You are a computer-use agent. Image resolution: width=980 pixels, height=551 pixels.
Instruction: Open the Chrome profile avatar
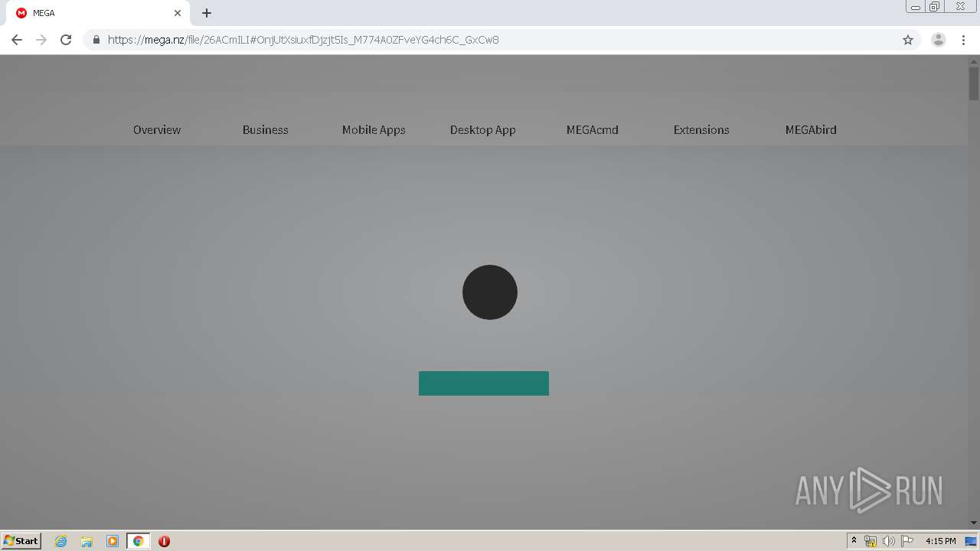(939, 40)
